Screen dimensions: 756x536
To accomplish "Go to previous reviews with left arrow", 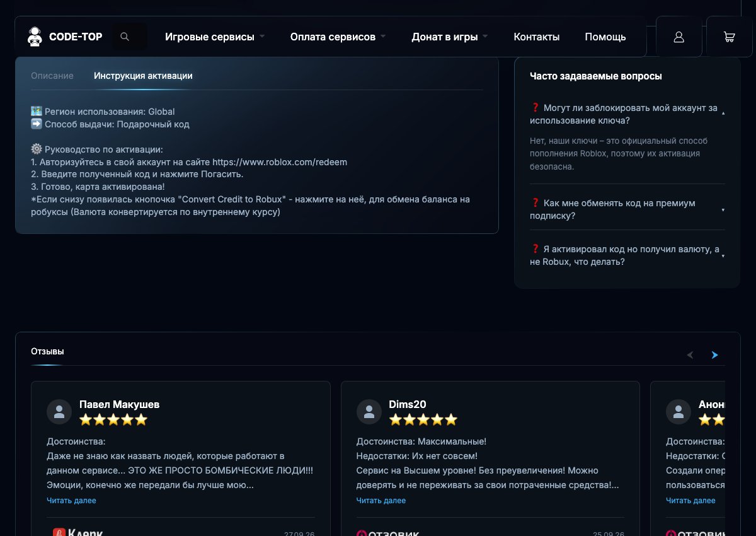I will coord(690,355).
